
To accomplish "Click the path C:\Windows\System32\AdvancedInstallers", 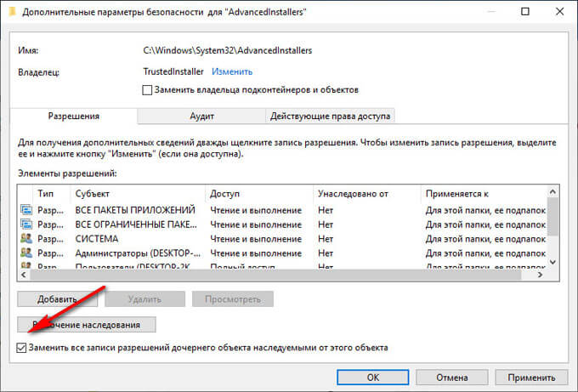I will tap(228, 50).
